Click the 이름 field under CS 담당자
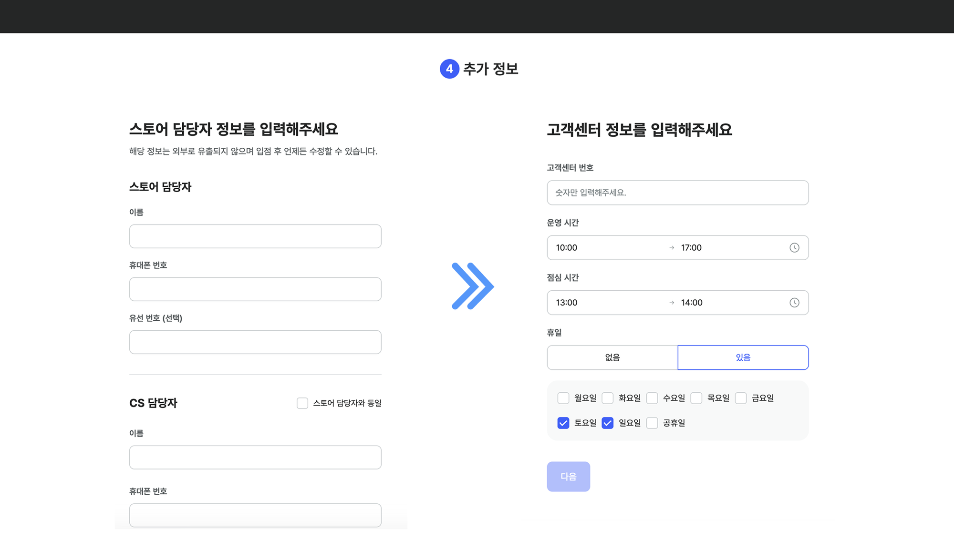The width and height of the screenshot is (954, 560). (x=255, y=457)
